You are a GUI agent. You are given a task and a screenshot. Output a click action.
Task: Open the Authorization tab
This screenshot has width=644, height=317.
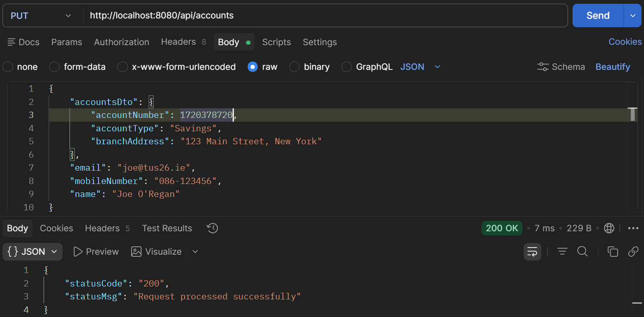[x=122, y=42]
